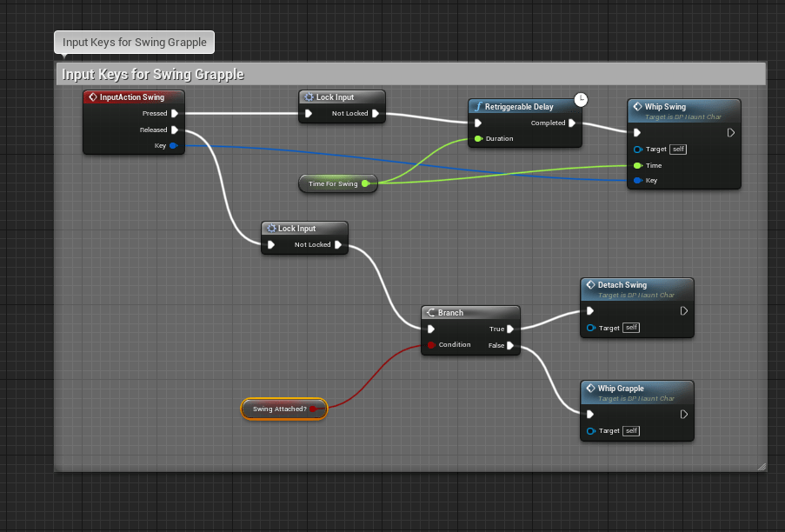The image size is (785, 532).
Task: Click the blue Key input pin on Whip Swing
Action: point(637,181)
